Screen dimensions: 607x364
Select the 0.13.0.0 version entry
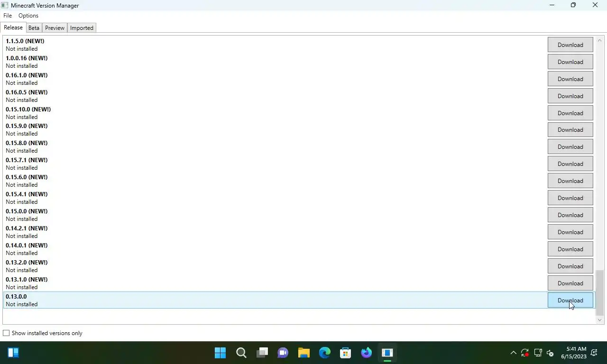coord(299,300)
